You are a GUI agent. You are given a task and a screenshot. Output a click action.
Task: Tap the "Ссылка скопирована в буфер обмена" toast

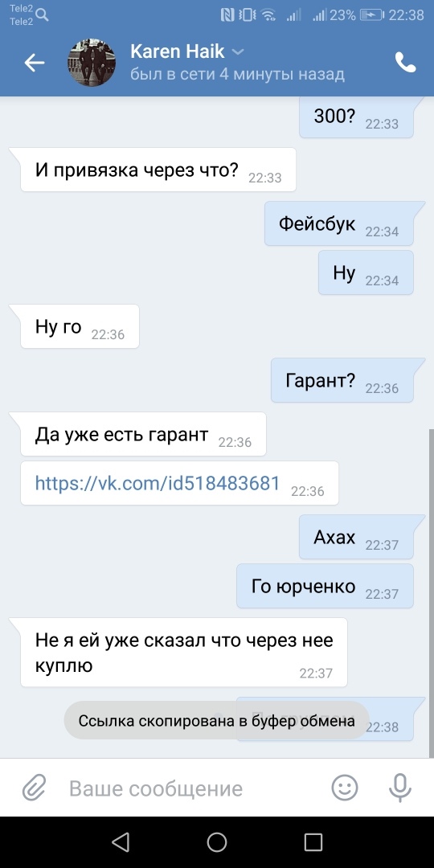[x=216, y=721]
